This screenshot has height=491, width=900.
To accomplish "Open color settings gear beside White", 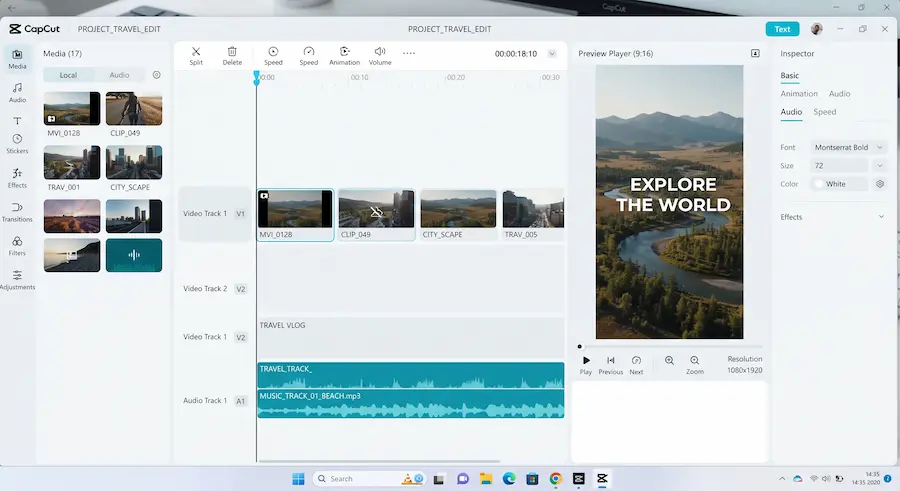I will 880,184.
